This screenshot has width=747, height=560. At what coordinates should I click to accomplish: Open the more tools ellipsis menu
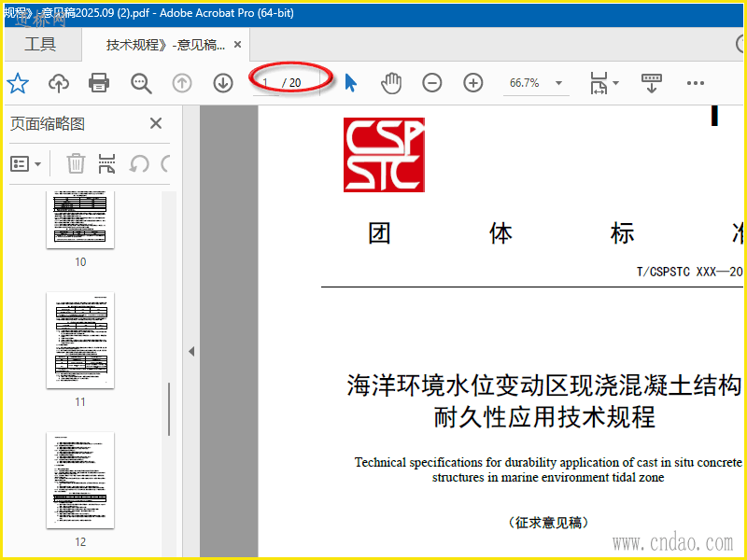click(695, 83)
